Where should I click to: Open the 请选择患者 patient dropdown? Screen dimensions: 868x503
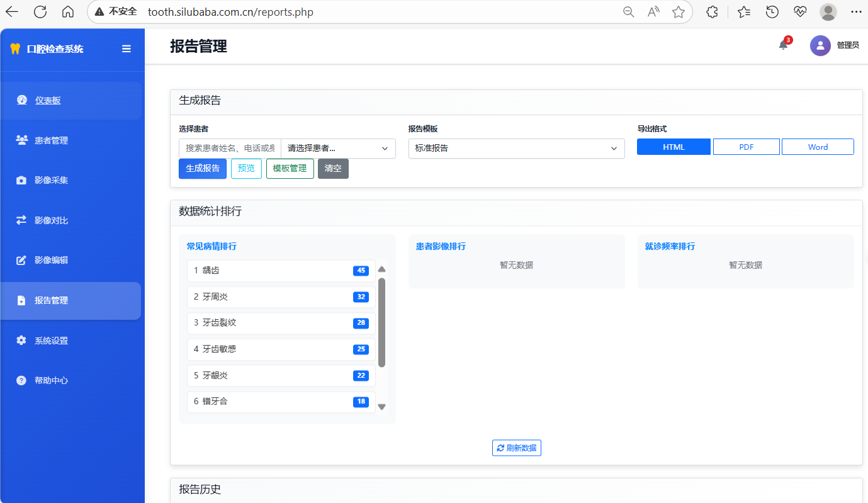338,149
